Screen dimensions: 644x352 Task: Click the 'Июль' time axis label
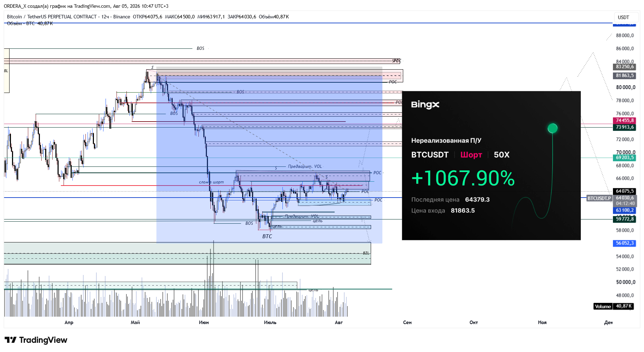tap(270, 322)
